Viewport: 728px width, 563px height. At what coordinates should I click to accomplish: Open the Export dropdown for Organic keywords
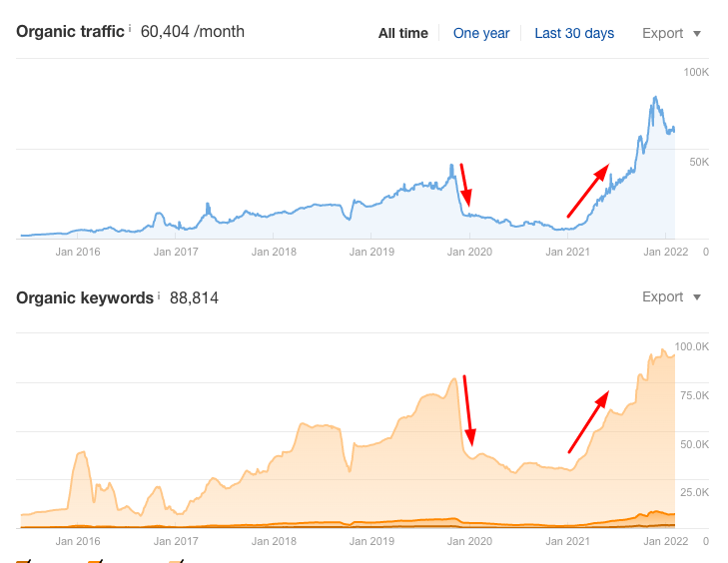click(x=671, y=296)
